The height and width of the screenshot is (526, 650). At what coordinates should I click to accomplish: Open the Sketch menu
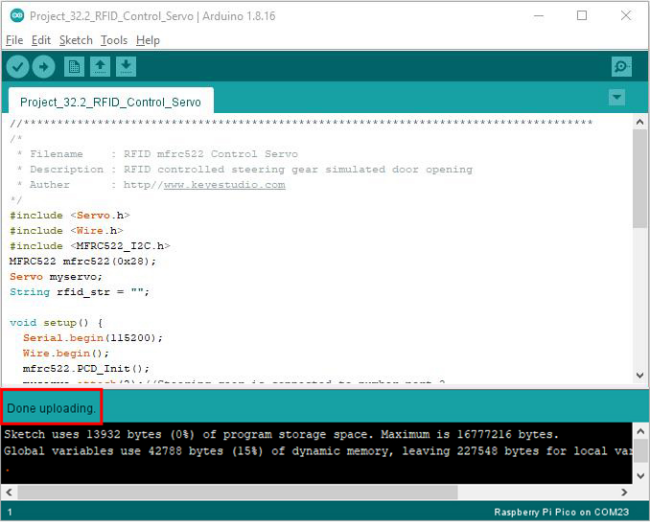pyautogui.click(x=76, y=40)
